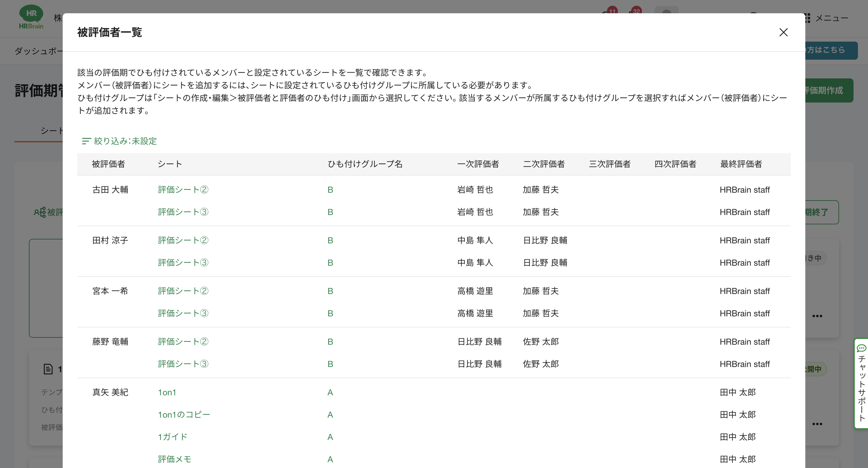This screenshot has width=868, height=468.
Task: Open the 評価メモ sheet link
Action: tap(174, 459)
